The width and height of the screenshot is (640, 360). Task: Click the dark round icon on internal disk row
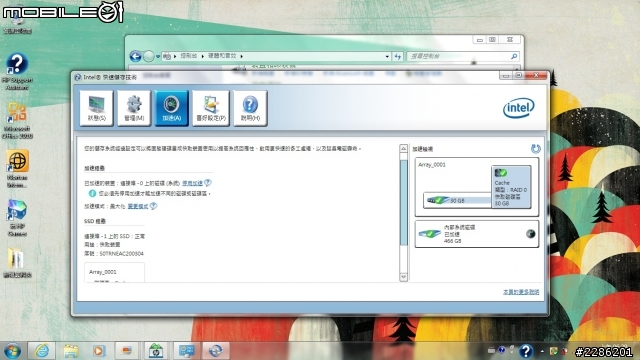pos(530,234)
